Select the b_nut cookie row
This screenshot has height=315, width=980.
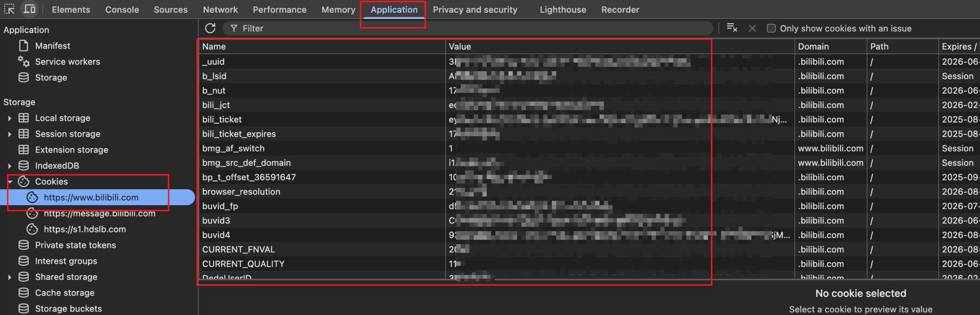pos(589,90)
